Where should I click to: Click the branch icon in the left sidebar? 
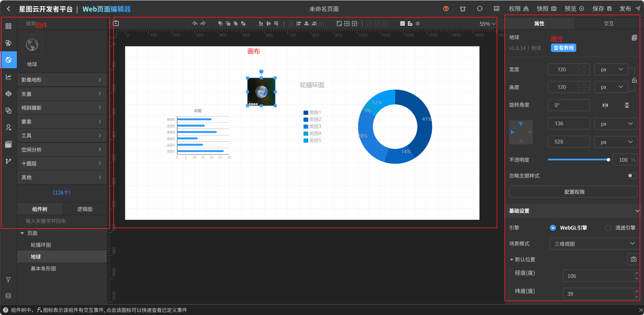click(8, 161)
